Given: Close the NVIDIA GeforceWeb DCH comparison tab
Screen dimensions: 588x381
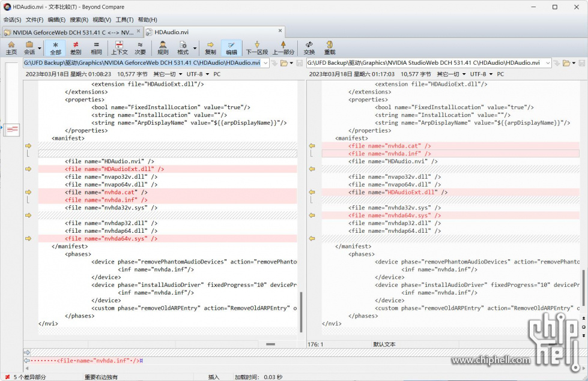Looking at the screenshot, I should tap(138, 31).
